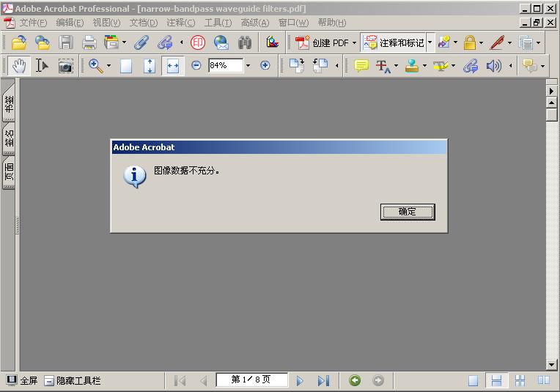Click the Secure padlock icon
This screenshot has height=392, width=560.
click(x=470, y=42)
